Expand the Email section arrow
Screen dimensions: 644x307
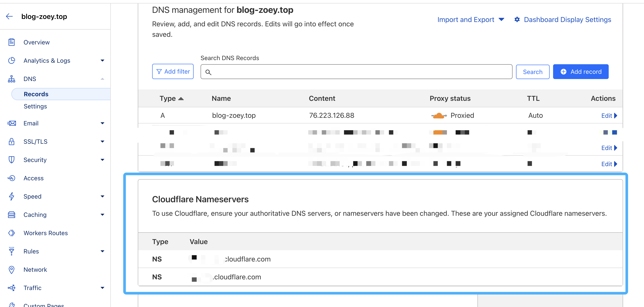pyautogui.click(x=102, y=123)
